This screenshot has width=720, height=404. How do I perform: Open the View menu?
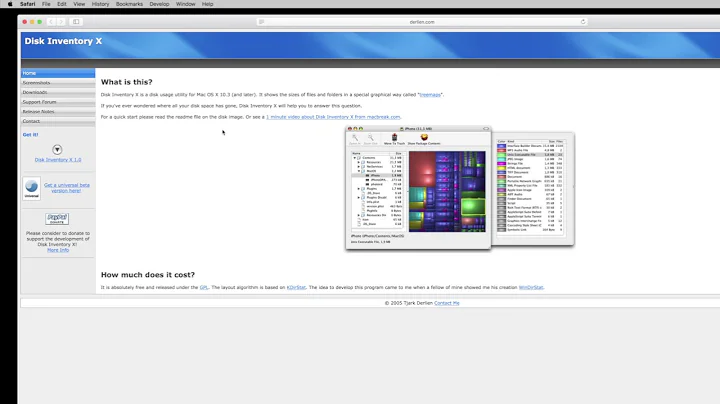79,4
